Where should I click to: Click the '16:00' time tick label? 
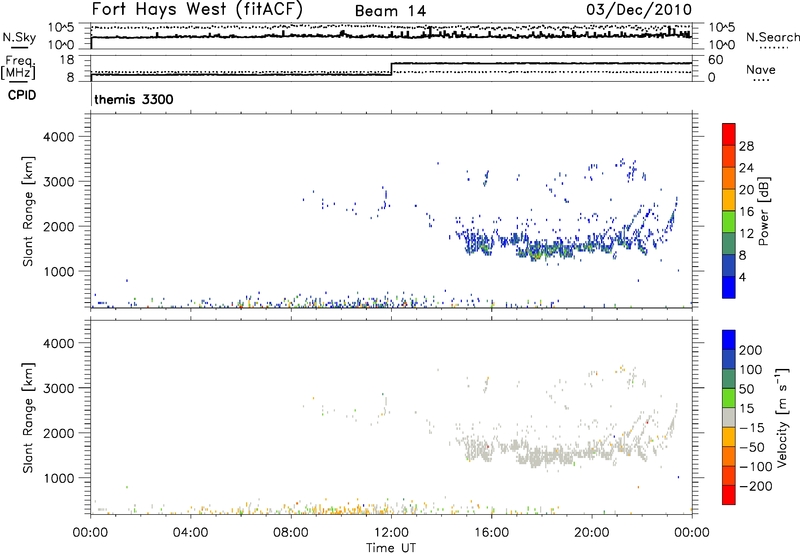pos(491,533)
